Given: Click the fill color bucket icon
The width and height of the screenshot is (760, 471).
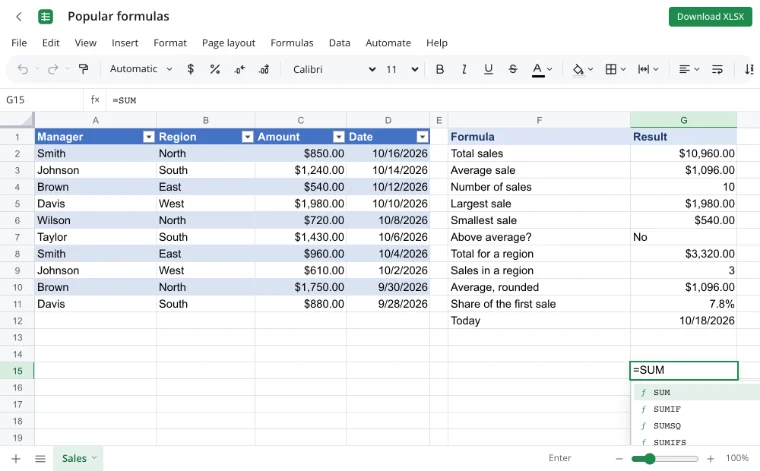Looking at the screenshot, I should [578, 70].
